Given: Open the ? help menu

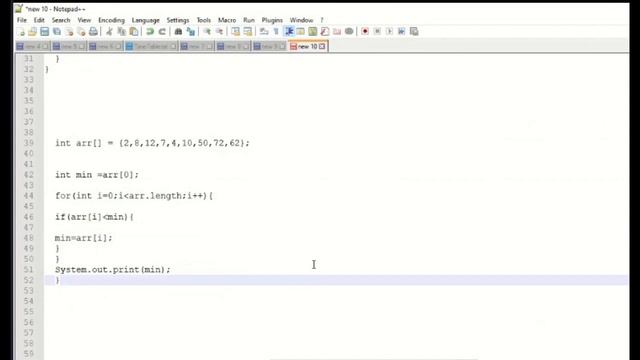Looking at the screenshot, I should coord(322,20).
